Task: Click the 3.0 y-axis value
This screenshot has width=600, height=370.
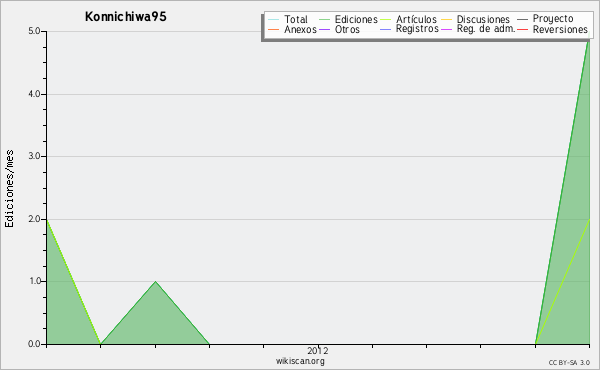Action: click(34, 156)
